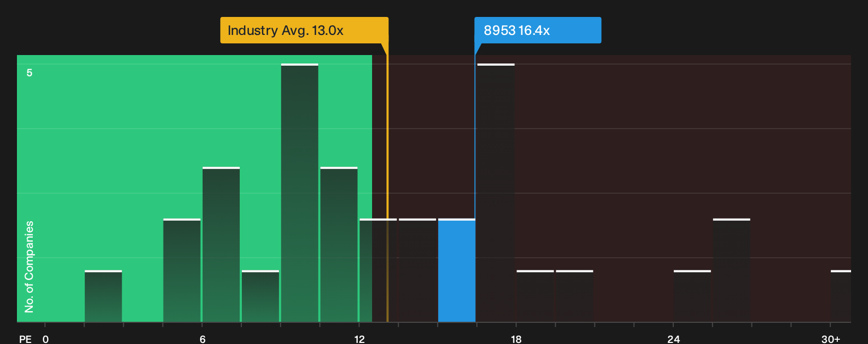
Task: Click the bar directly right of PE 18
Action: [x=535, y=296]
